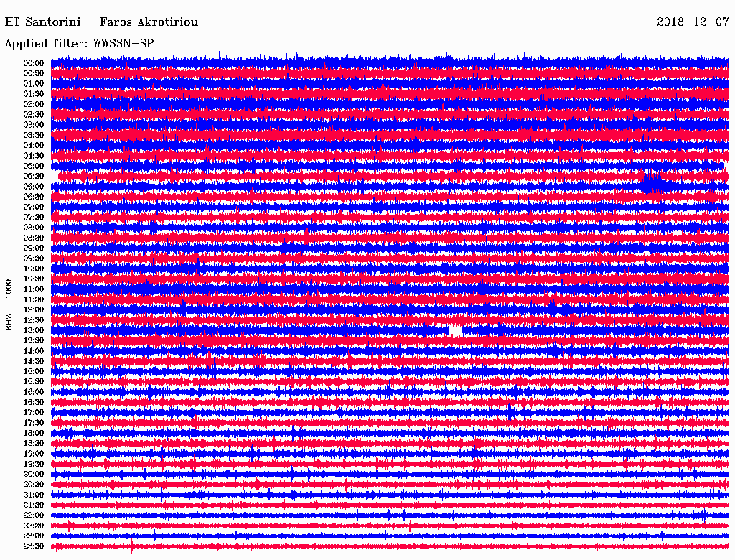Select the 02:00 time label
This screenshot has width=735, height=560.
(34, 104)
